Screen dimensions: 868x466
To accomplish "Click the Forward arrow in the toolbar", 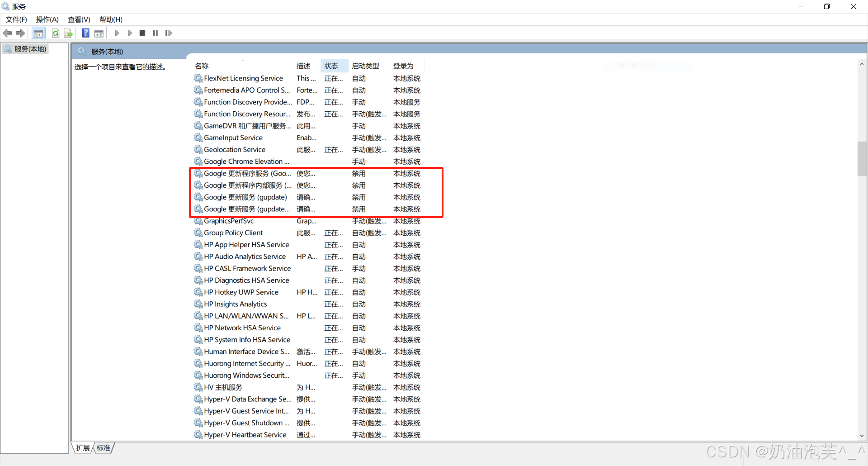I will pos(20,33).
